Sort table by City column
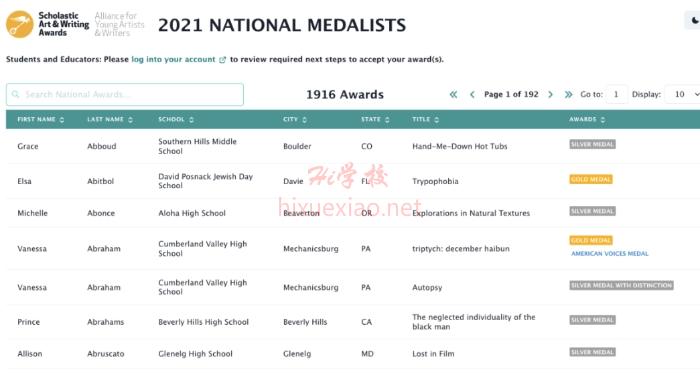 [295, 120]
